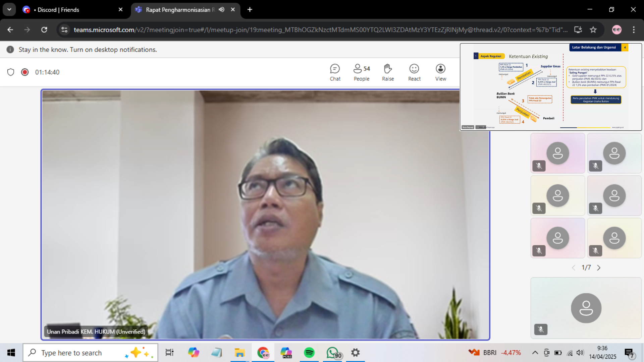Select first participant tile in top row
This screenshot has height=362, width=644.
coord(558,153)
